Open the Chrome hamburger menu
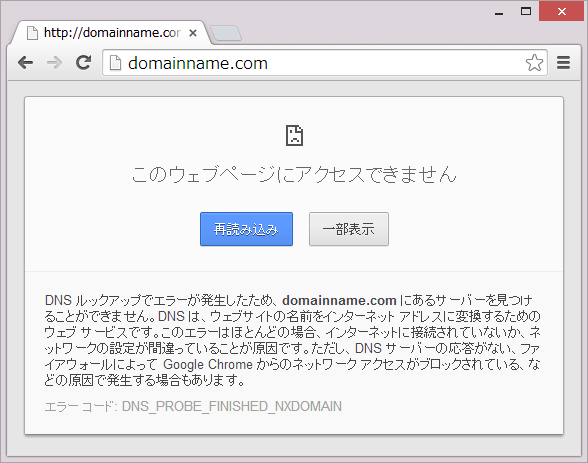 tap(563, 63)
